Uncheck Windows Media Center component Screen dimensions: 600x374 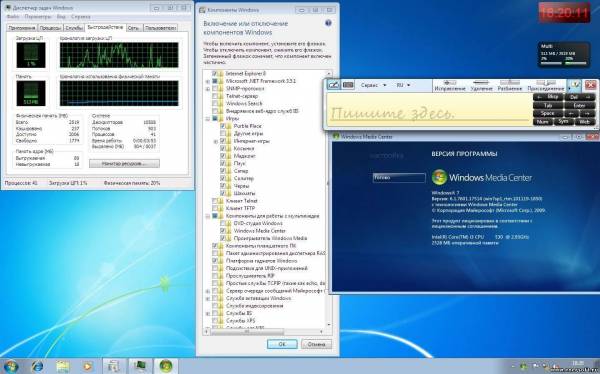click(223, 231)
